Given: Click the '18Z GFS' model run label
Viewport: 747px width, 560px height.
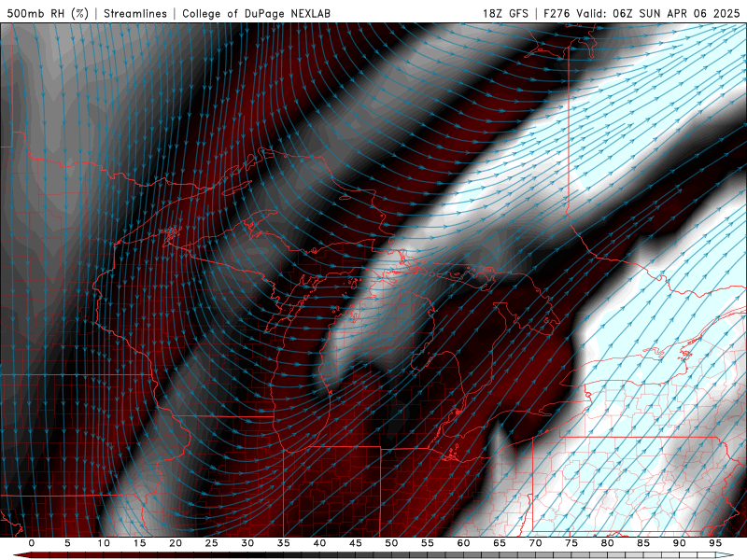Looking at the screenshot, I should [505, 13].
